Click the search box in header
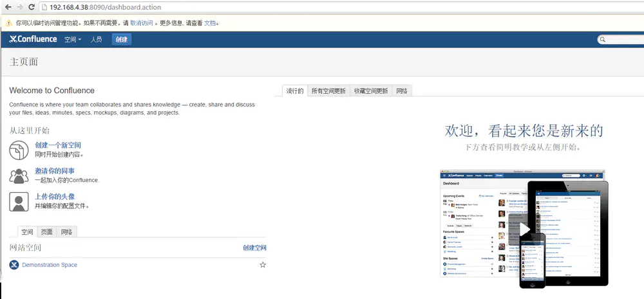The image size is (644, 299). click(621, 40)
